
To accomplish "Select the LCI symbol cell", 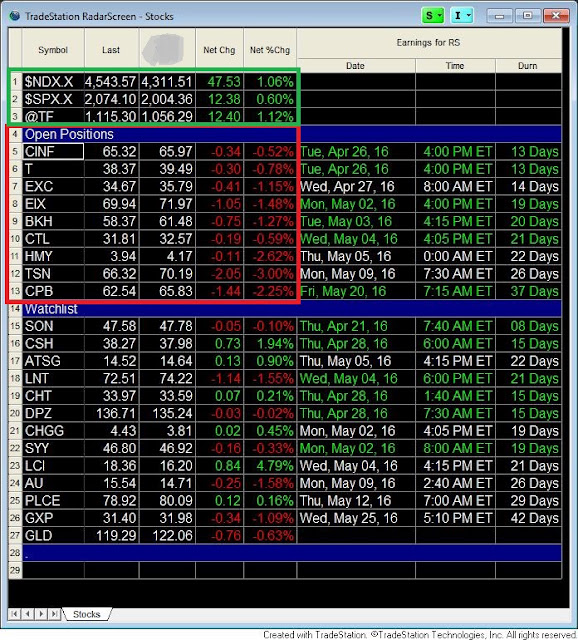I will coord(53,466).
